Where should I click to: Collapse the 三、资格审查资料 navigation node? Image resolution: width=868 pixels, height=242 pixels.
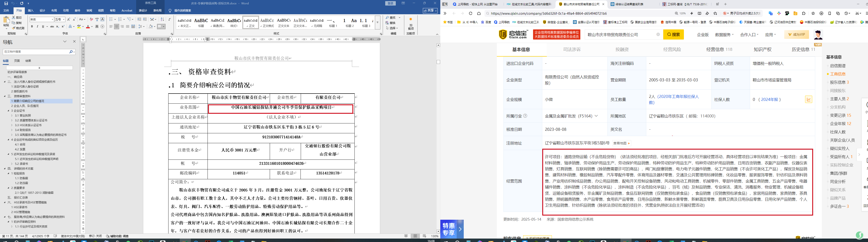click(5, 96)
